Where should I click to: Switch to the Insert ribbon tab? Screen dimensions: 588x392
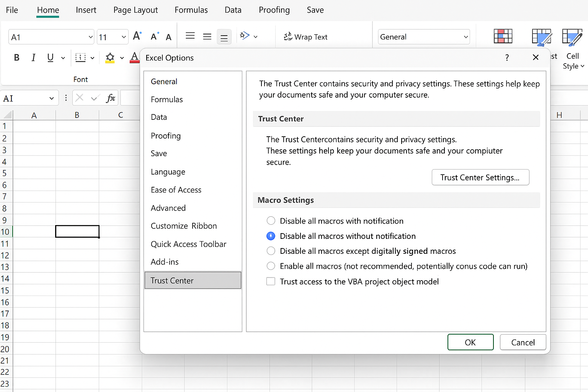(x=86, y=10)
